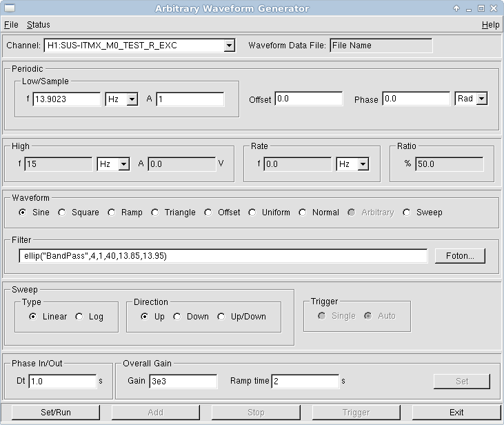Click the Trigger button
The image size is (504, 425).
(356, 413)
